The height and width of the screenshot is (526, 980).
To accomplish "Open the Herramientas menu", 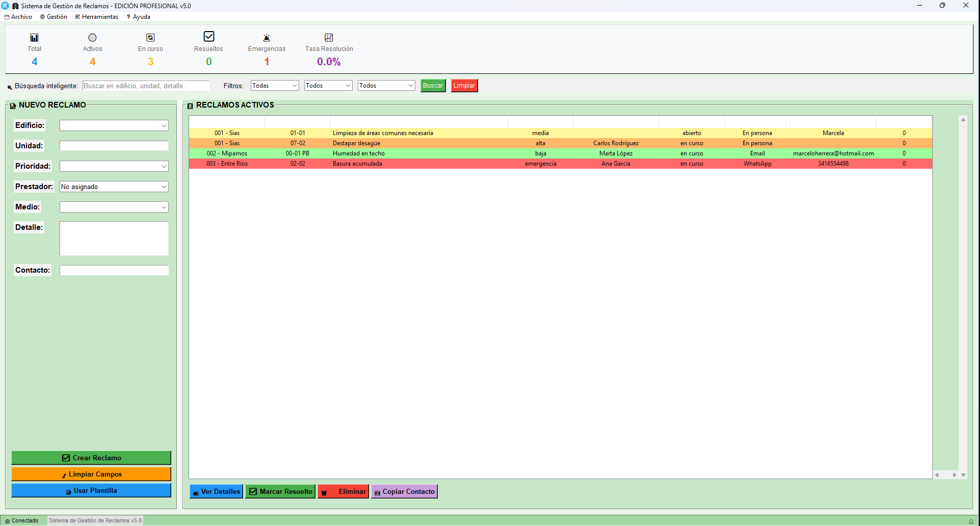I will coord(97,16).
